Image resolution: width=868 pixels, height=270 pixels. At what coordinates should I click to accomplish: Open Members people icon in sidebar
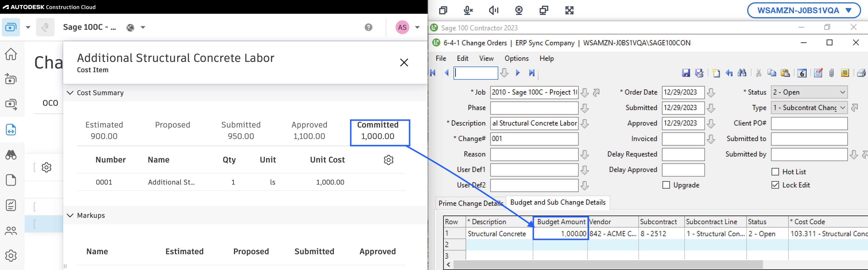pos(11,231)
